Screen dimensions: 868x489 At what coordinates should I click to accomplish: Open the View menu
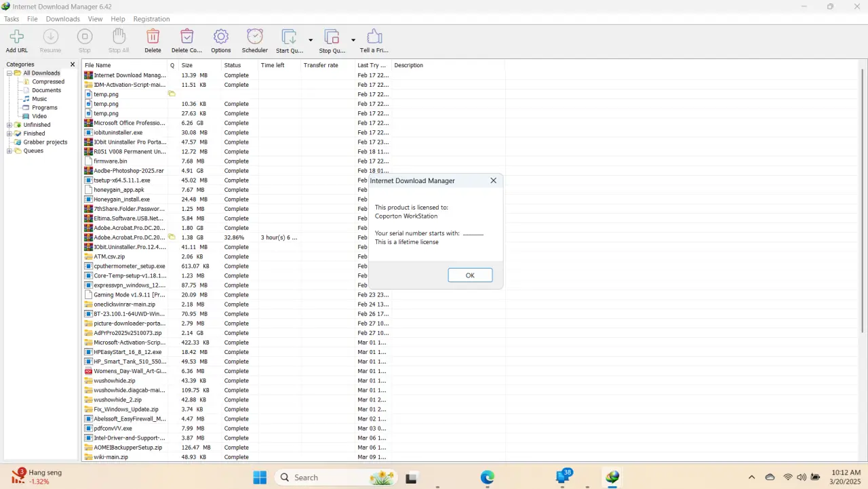point(96,19)
